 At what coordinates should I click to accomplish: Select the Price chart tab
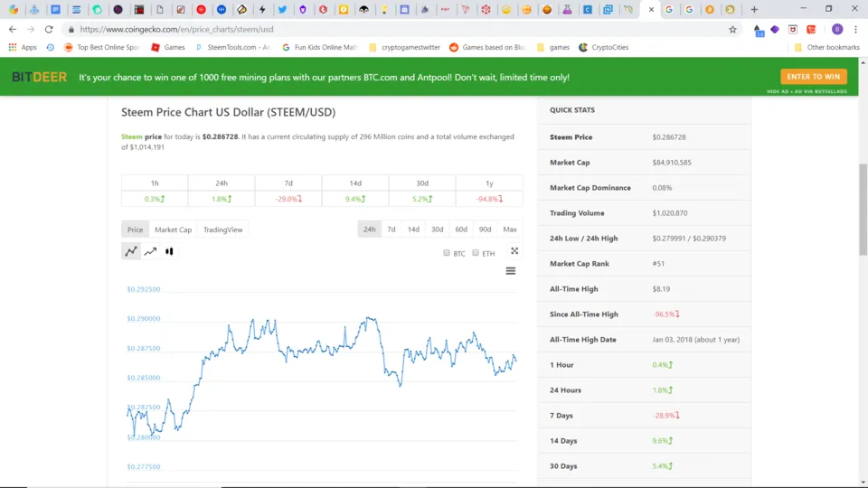coord(135,230)
